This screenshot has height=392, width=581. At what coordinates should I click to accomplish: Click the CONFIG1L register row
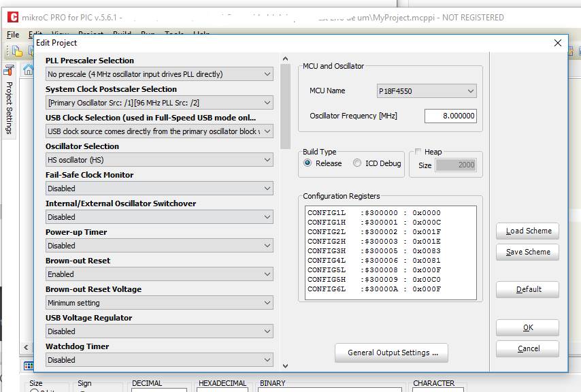tap(374, 212)
